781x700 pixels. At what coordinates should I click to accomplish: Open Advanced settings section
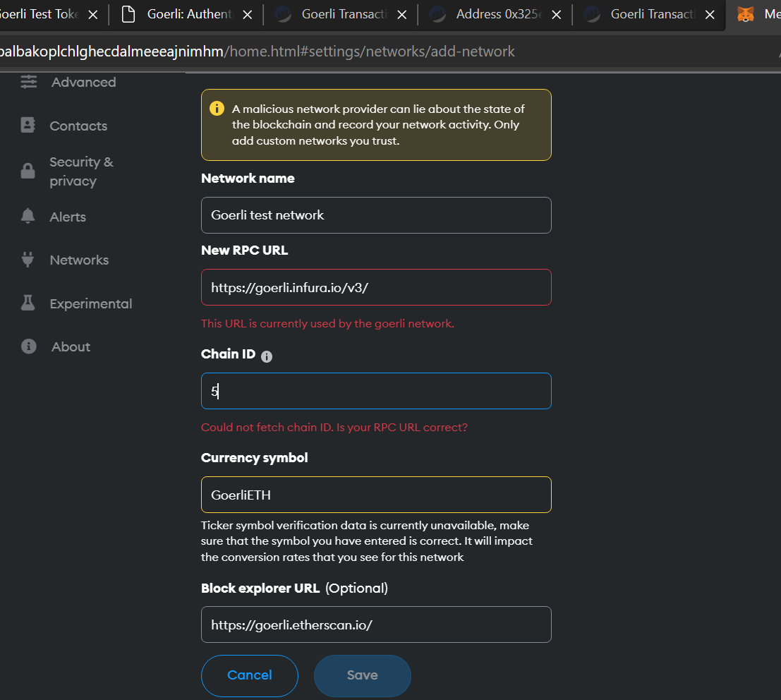84,82
